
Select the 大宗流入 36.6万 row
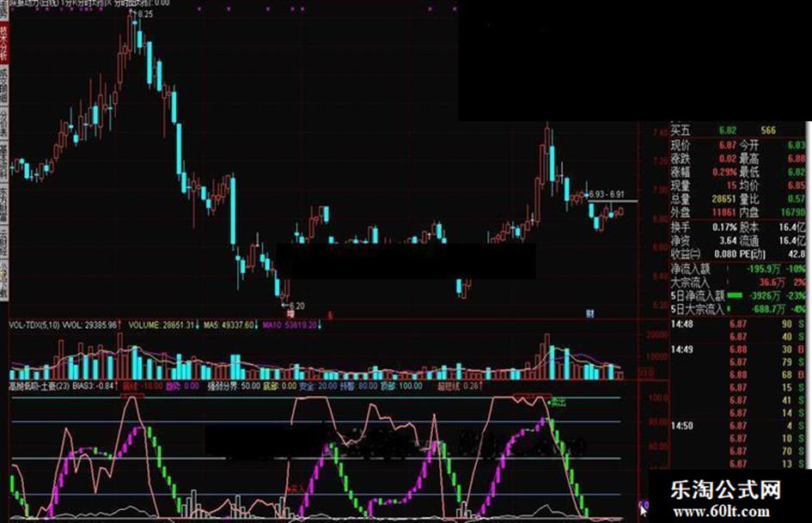[737, 283]
